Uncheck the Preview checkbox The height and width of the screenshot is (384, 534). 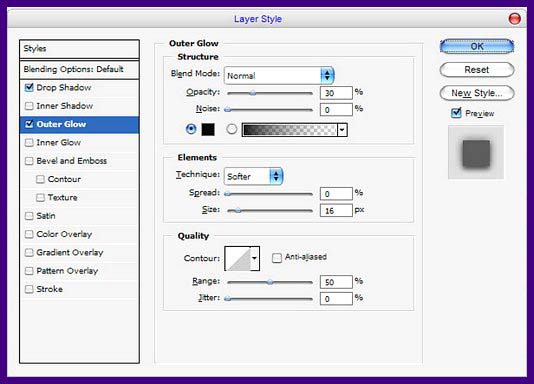[x=456, y=113]
